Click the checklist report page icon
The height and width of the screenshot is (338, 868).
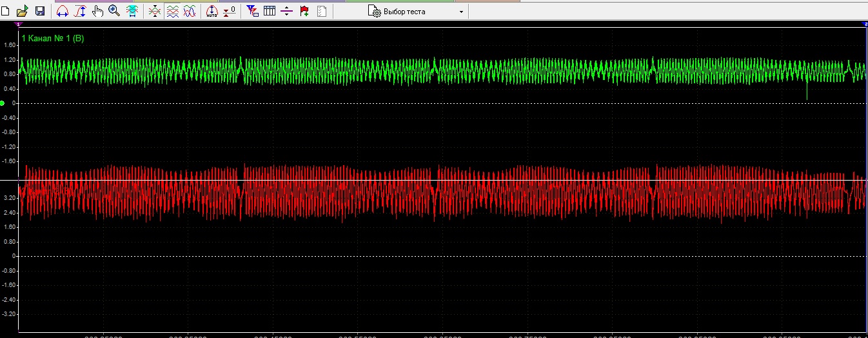click(322, 11)
